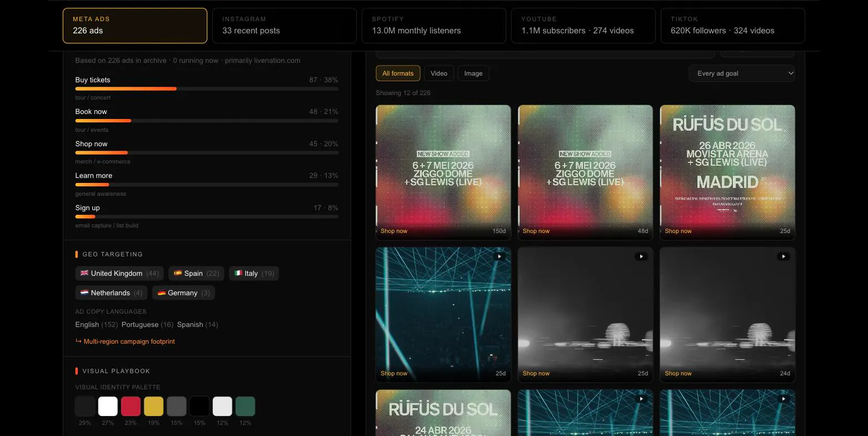This screenshot has width=868, height=436.
Task: Open the Ziggo Dome ad aged 48d
Action: [x=586, y=172]
